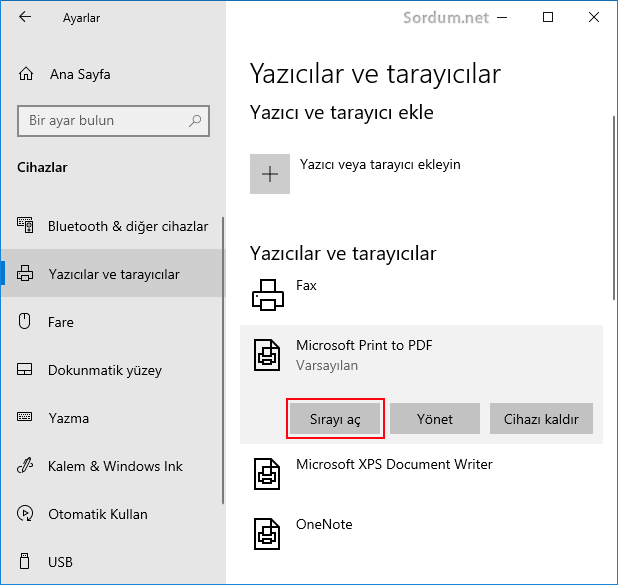Open the Yazma typing settings

pyautogui.click(x=68, y=418)
